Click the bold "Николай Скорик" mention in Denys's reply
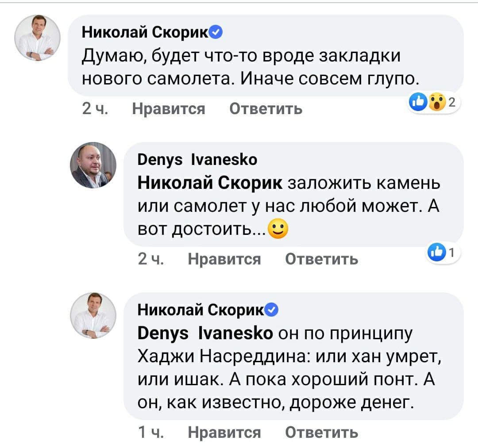The width and height of the screenshot is (478, 448). point(210,183)
